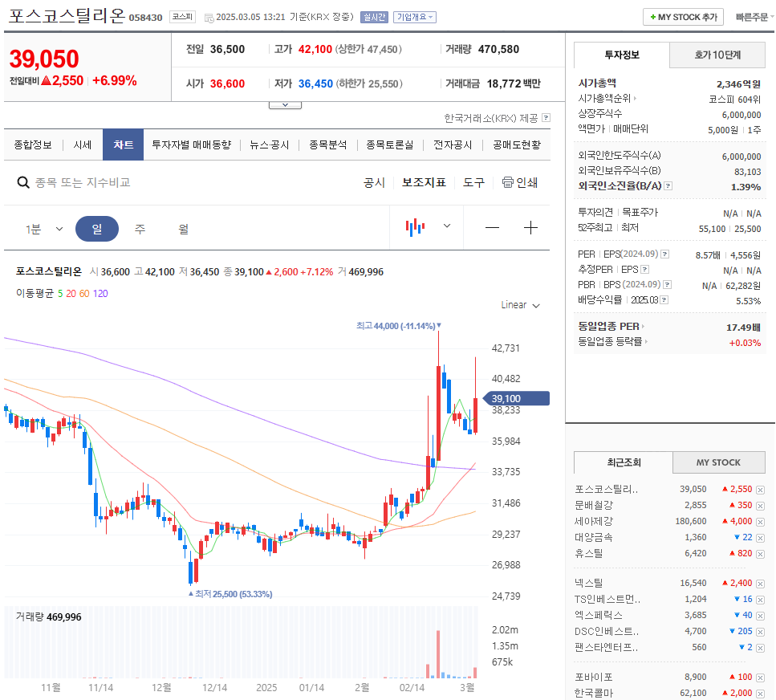
Task: Toggle the 120-day moving average line
Action: (x=100, y=294)
